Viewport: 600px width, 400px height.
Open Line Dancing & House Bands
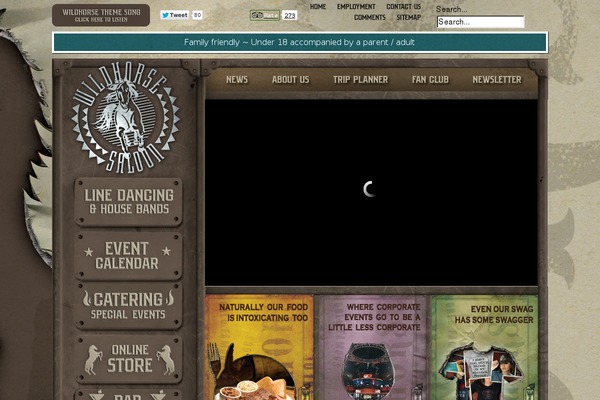pyautogui.click(x=128, y=202)
